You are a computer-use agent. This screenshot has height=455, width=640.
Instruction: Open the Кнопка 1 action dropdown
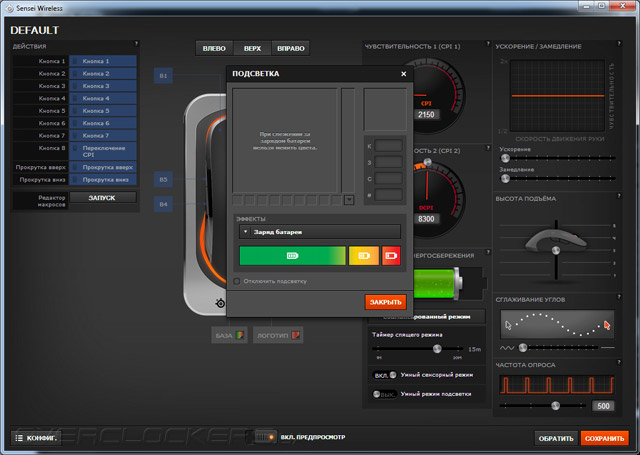102,61
